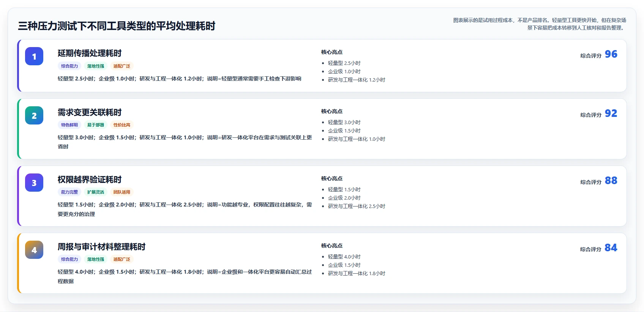
Task: Click bullet 企业级 1.5小时 in 需求变更关联耗时 card
Action: 344,131
